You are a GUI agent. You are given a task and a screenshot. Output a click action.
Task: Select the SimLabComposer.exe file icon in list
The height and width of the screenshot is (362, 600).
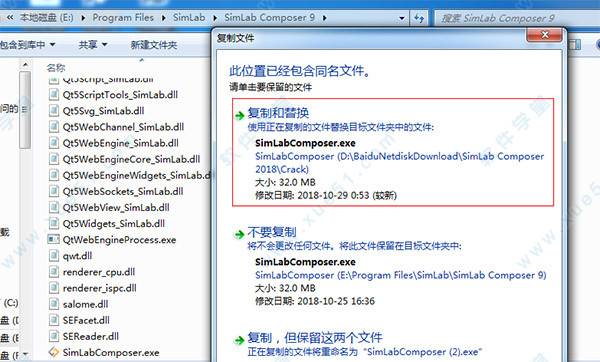54,352
